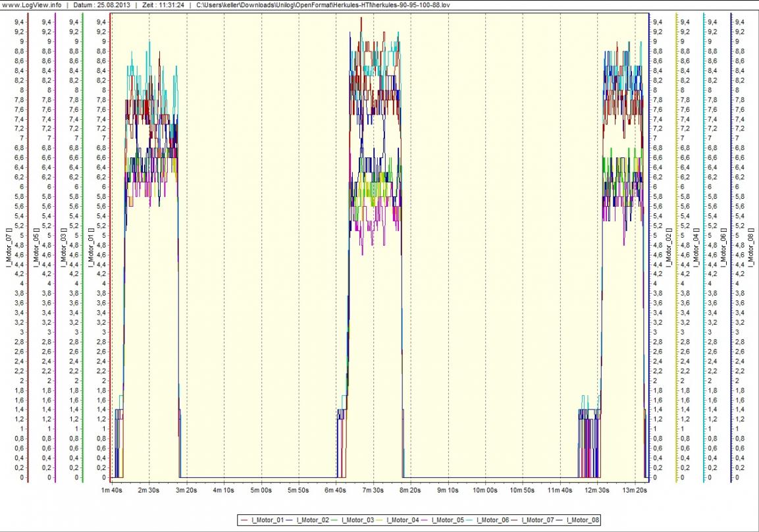Click the 5m 00s time axis label
Viewport: 759px width, 532px height.
coord(261,491)
